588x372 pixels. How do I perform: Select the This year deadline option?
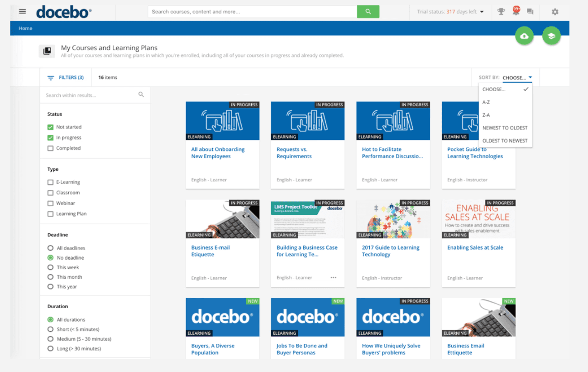[x=50, y=286]
